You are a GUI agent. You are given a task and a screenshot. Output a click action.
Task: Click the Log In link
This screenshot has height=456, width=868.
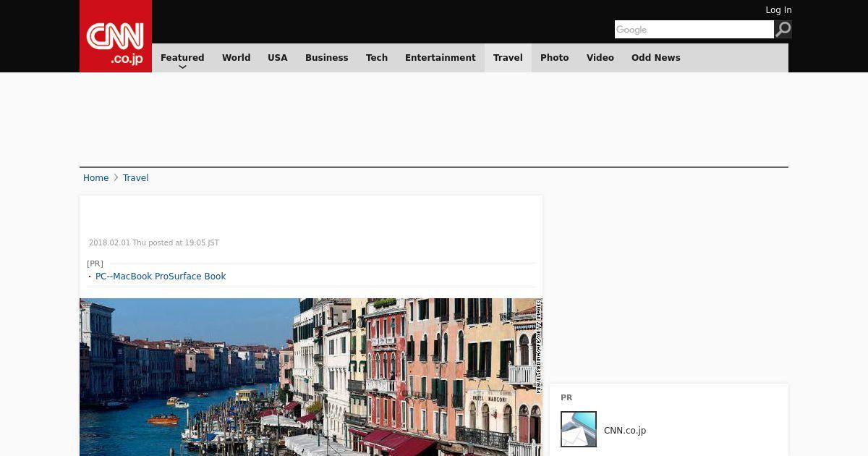[778, 10]
